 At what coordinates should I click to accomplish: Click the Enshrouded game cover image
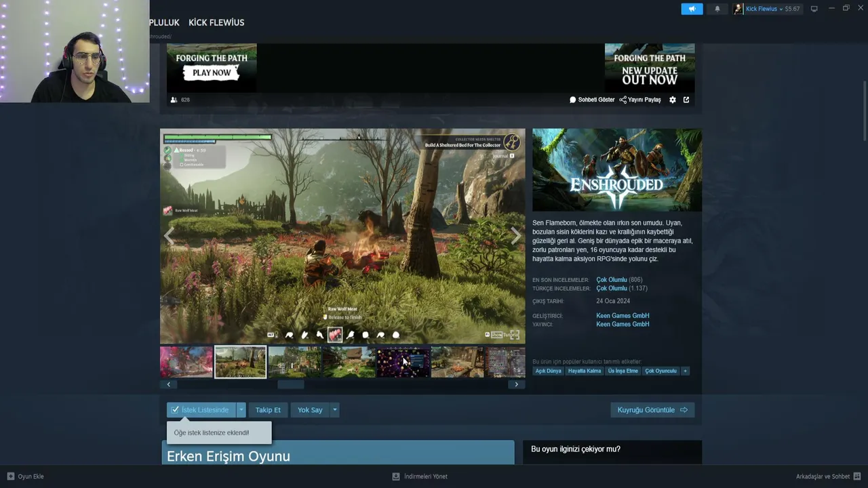click(617, 170)
